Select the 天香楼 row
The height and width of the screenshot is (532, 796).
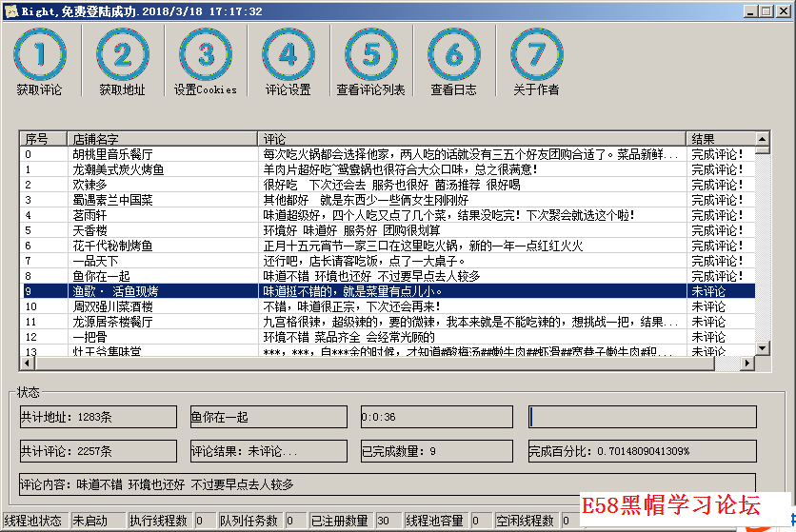pos(388,230)
